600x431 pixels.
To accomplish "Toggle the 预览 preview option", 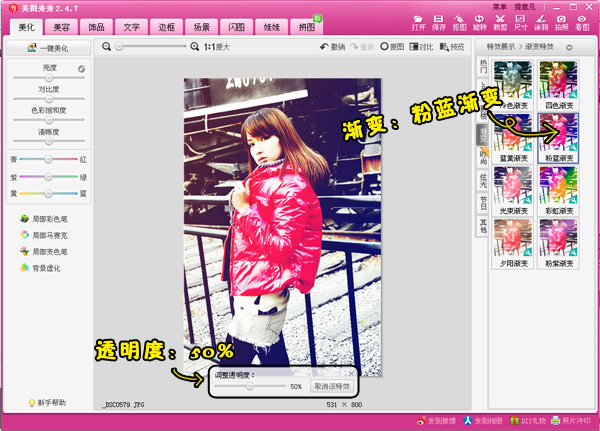I will (452, 46).
